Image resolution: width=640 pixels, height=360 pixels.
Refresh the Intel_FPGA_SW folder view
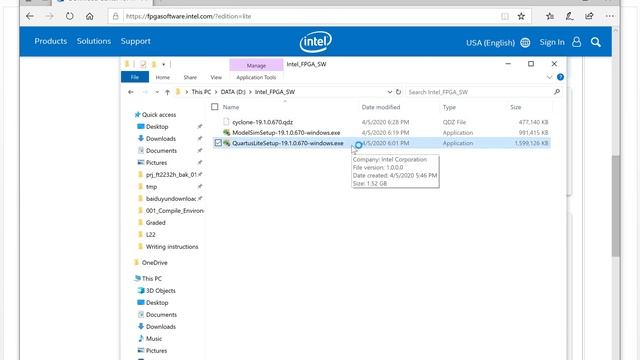[x=398, y=92]
